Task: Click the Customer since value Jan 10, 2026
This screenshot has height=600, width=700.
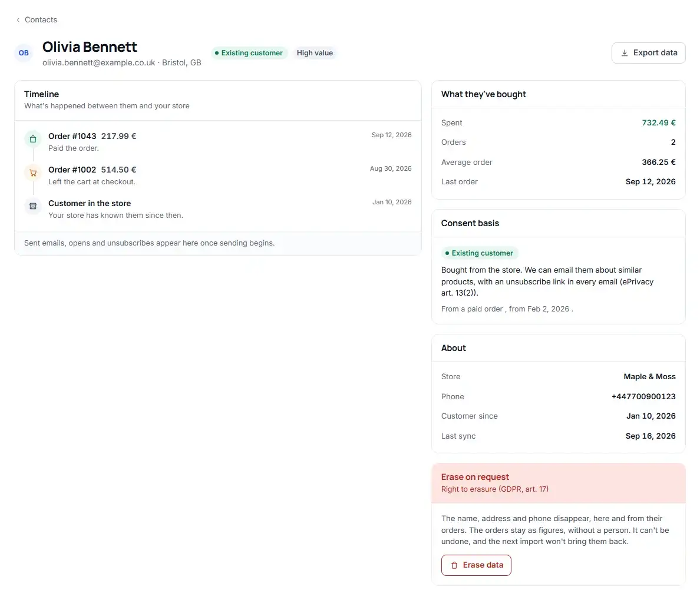Action: pyautogui.click(x=651, y=416)
